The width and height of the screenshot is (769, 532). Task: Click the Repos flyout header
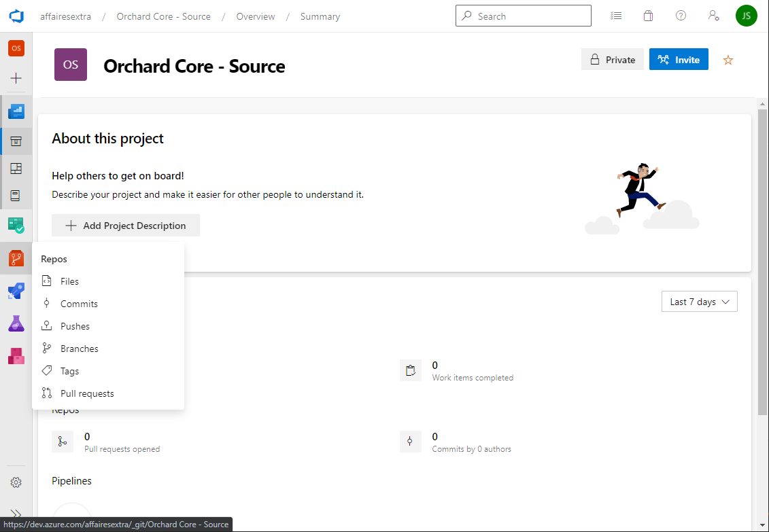(x=54, y=259)
